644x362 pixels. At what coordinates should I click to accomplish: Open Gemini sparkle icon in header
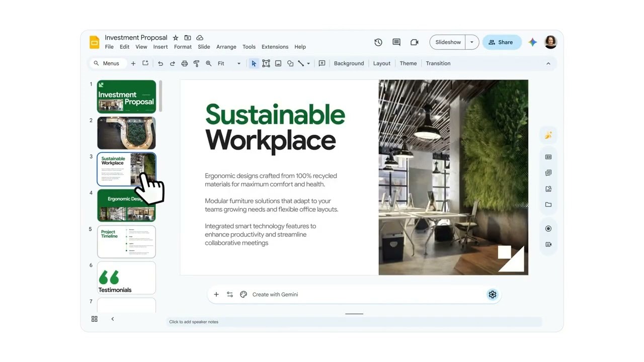point(532,42)
